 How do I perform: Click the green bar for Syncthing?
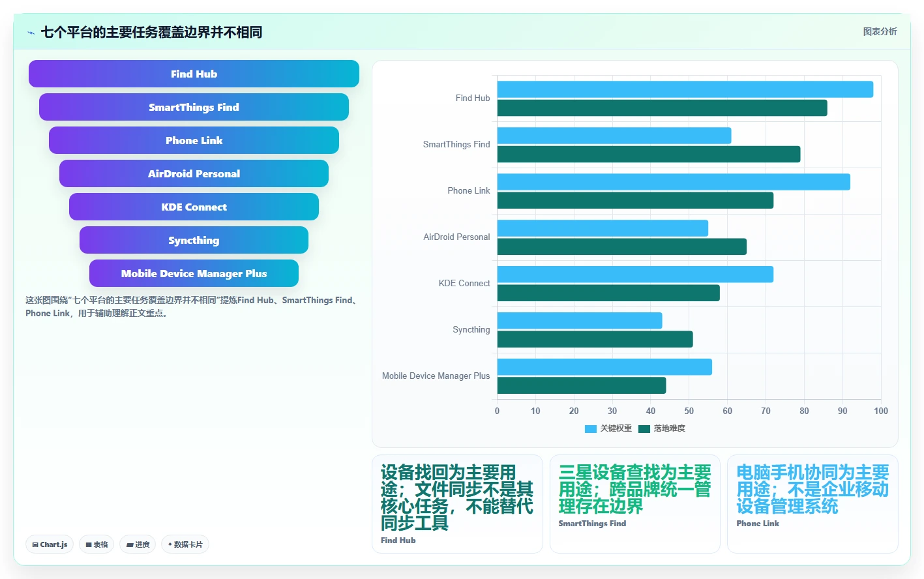[595, 340]
